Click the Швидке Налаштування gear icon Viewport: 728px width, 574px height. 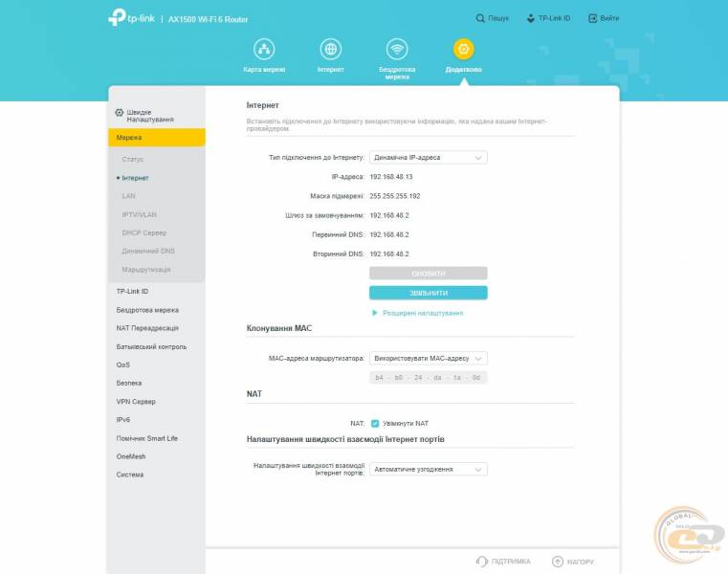120,112
